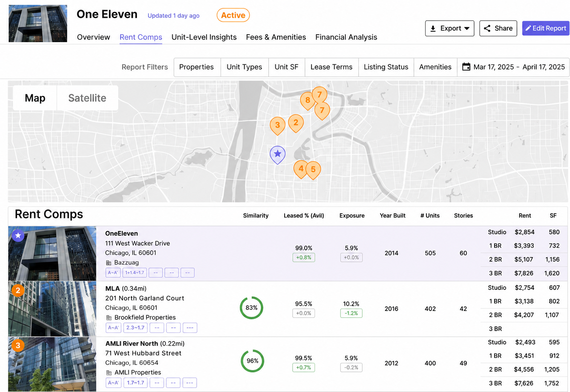The image size is (570, 392).
Task: Click map pin number 5
Action: click(313, 170)
